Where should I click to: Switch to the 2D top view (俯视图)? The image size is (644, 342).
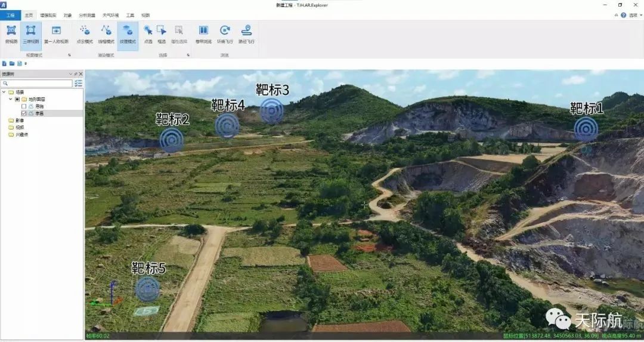click(x=11, y=33)
